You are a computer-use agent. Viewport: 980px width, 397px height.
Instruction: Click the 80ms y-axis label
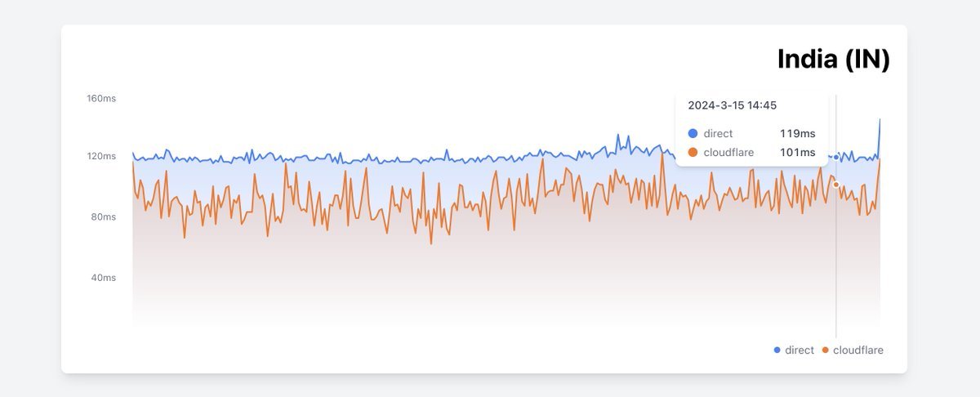(x=103, y=217)
